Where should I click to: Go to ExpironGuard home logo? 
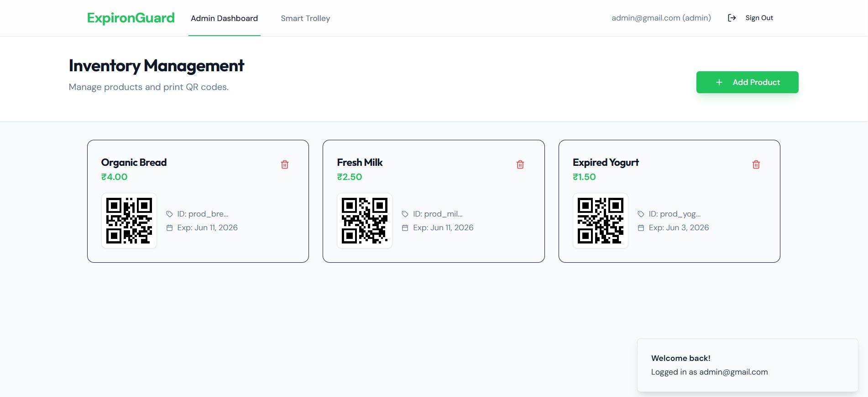click(131, 18)
